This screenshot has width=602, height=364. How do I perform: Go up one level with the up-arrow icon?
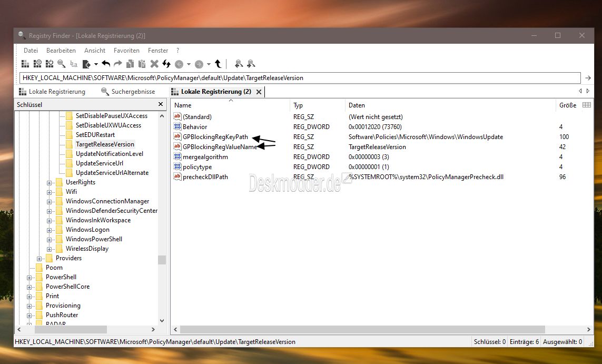tap(218, 64)
